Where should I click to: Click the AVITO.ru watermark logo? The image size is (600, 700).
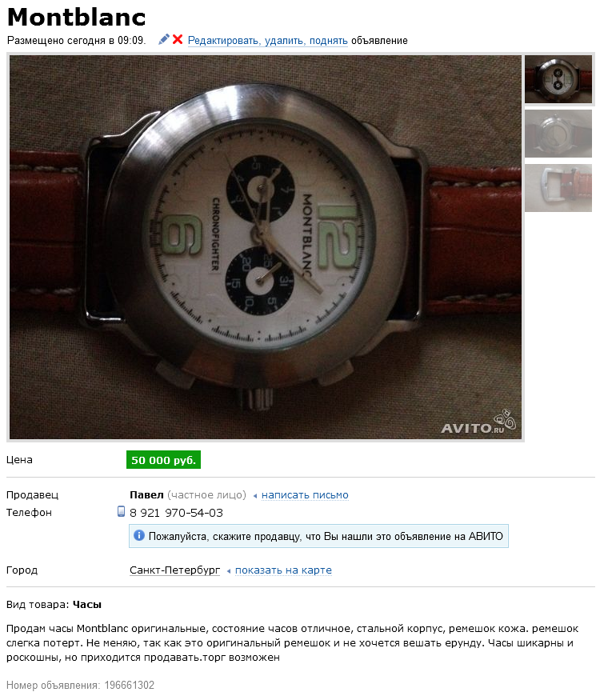click(x=478, y=422)
